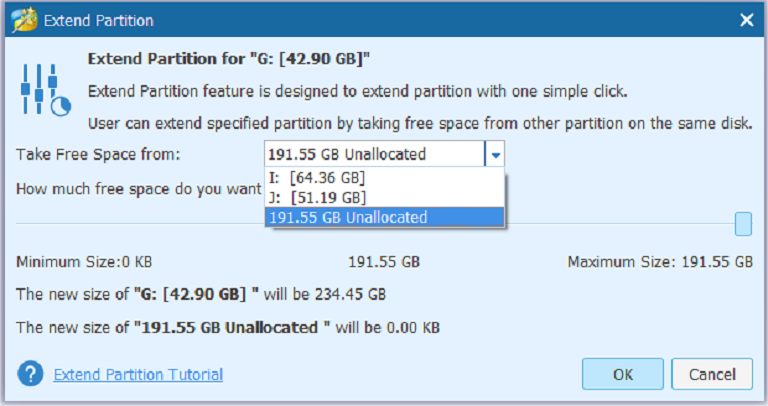Click the Take Free Space from label

click(x=98, y=155)
